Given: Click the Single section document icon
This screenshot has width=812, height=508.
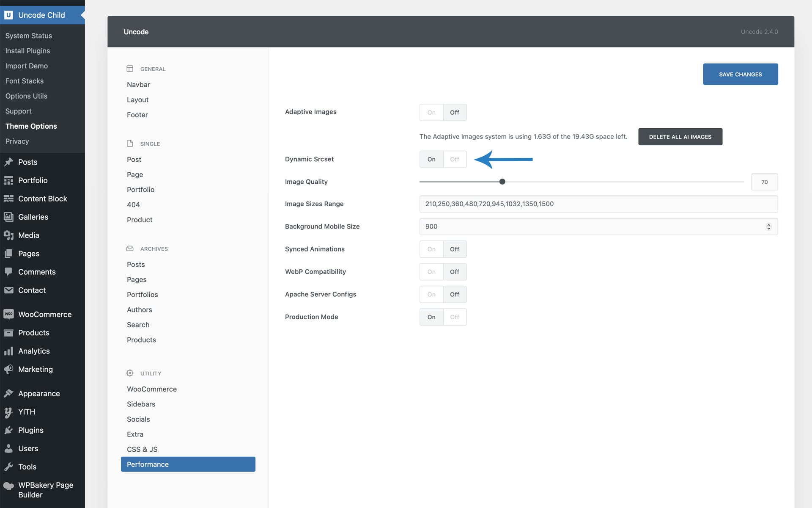Looking at the screenshot, I should (x=130, y=144).
